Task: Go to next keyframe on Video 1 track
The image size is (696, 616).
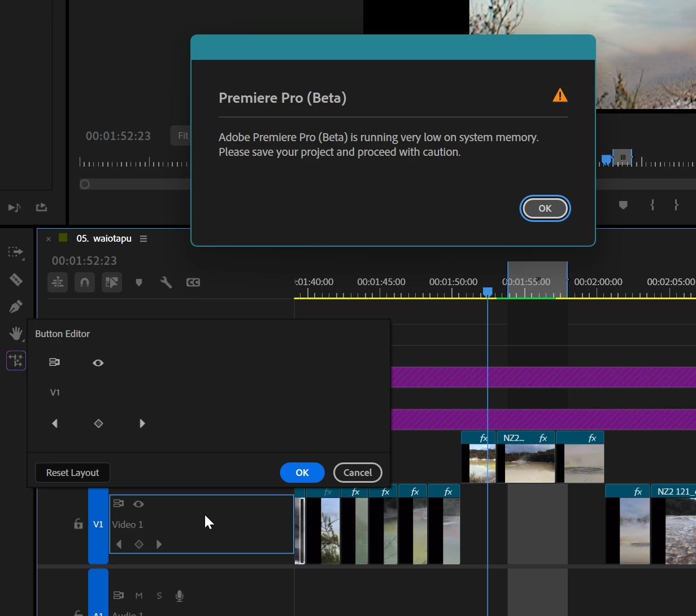Action: (159, 544)
